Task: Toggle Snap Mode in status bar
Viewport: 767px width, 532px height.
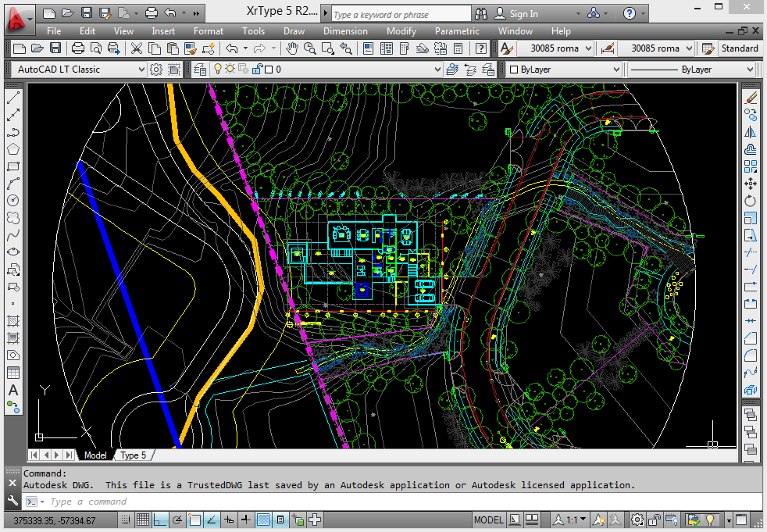Action: point(126,520)
